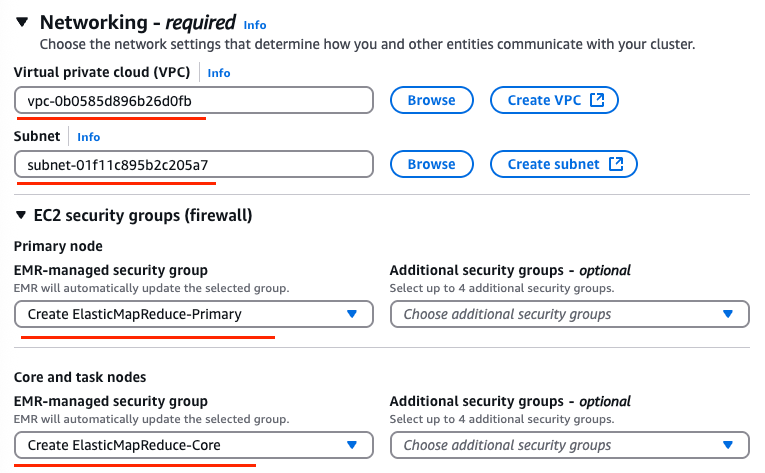The height and width of the screenshot is (473, 765).
Task: Click arrow on Primary node additional groups dropdown
Action: [727, 314]
